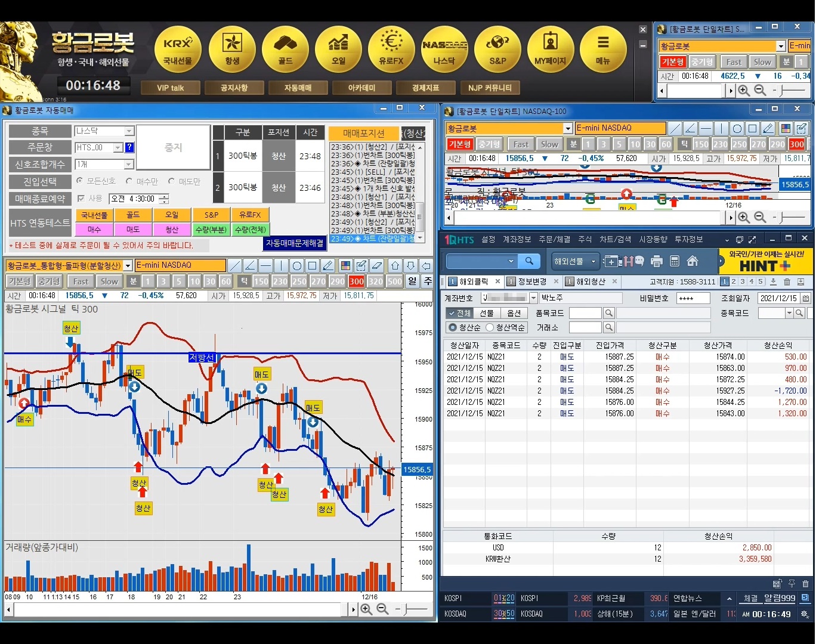Viewport: 816px width, 644px height.
Task: Click the 경제지표 button
Action: coord(426,88)
